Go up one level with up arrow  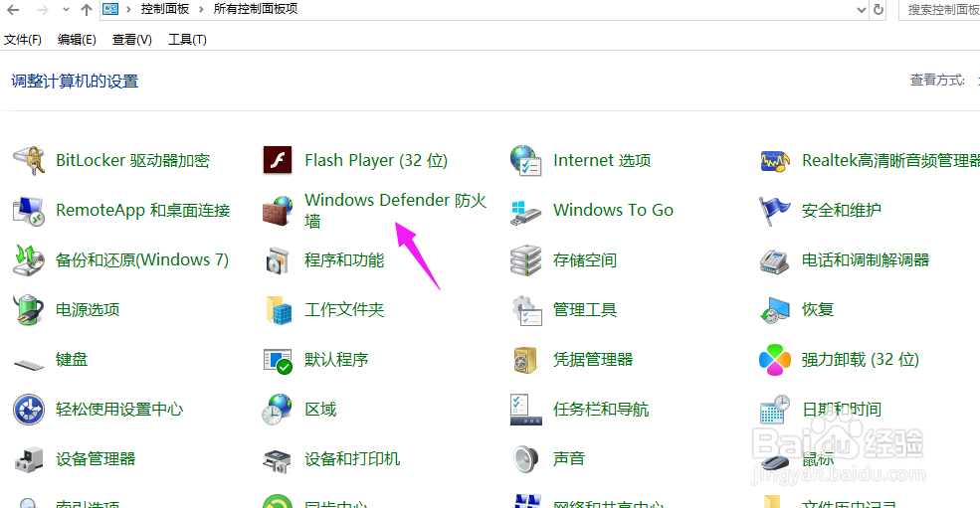point(87,9)
